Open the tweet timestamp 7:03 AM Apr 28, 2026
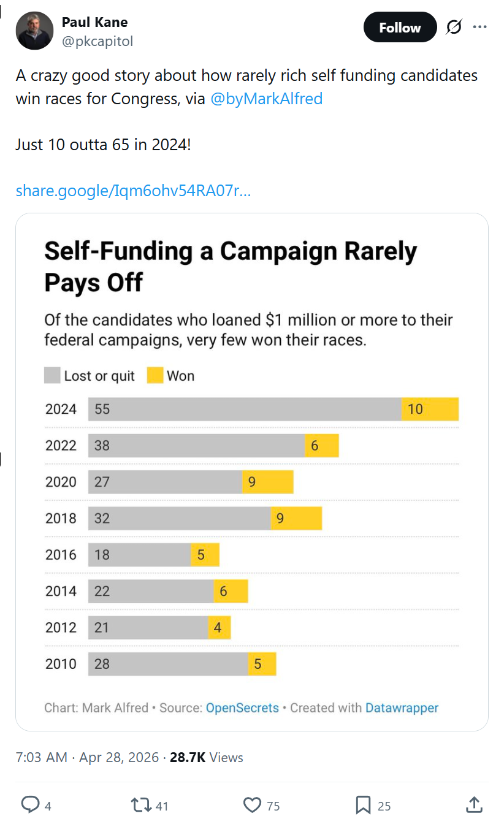504x824 pixels. 87,757
